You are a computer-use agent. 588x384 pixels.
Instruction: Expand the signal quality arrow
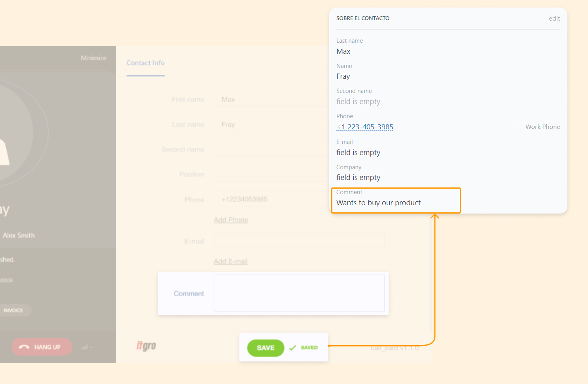(91, 347)
